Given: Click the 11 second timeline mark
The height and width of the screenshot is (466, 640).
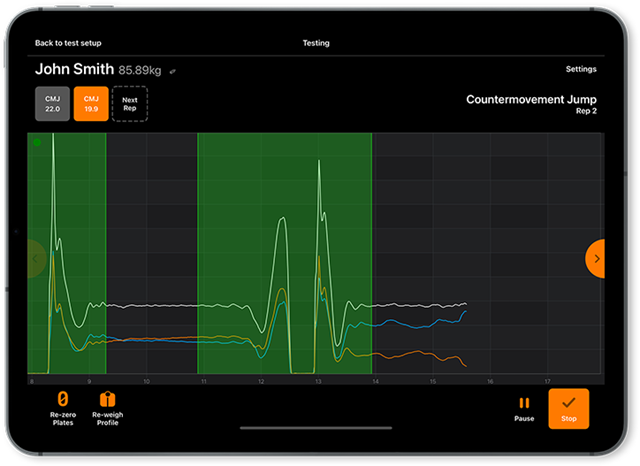Looking at the screenshot, I should coord(204,381).
